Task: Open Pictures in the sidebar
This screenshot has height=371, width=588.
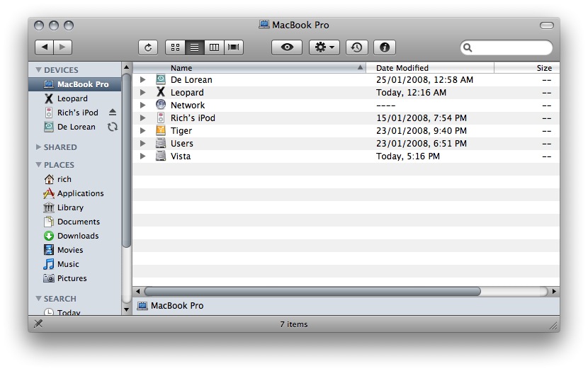Action: [x=74, y=278]
